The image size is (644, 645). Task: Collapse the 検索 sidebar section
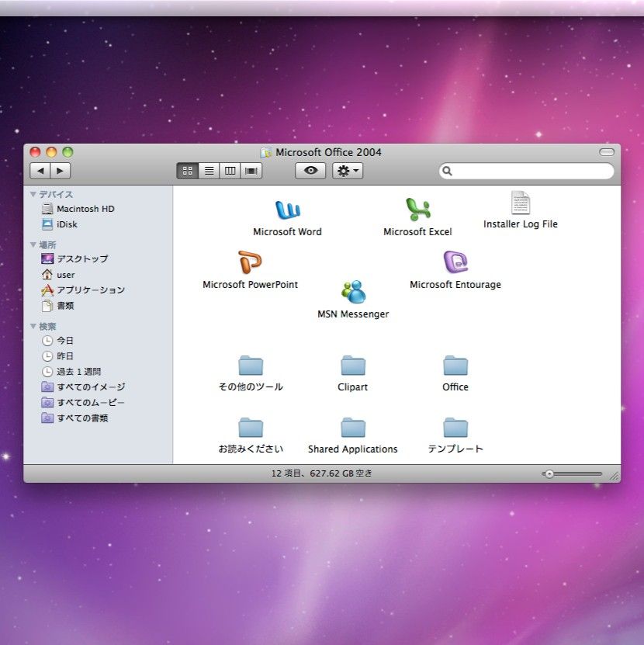point(33,326)
